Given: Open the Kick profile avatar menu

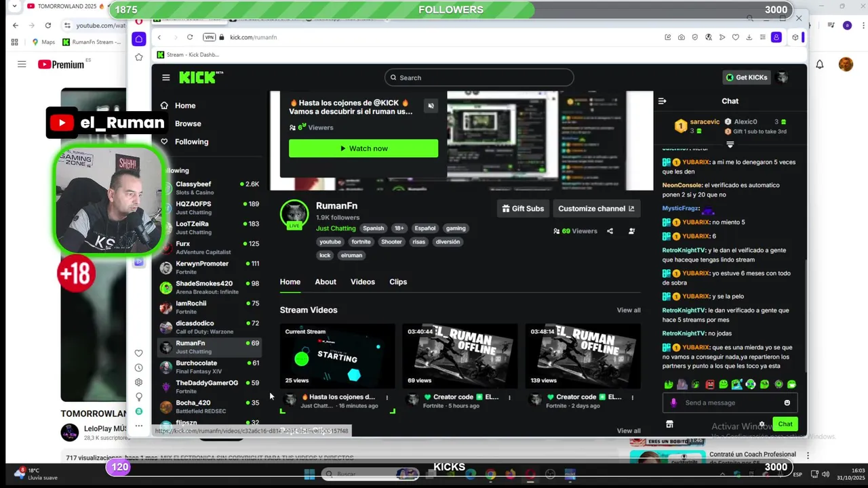Looking at the screenshot, I should 783,77.
